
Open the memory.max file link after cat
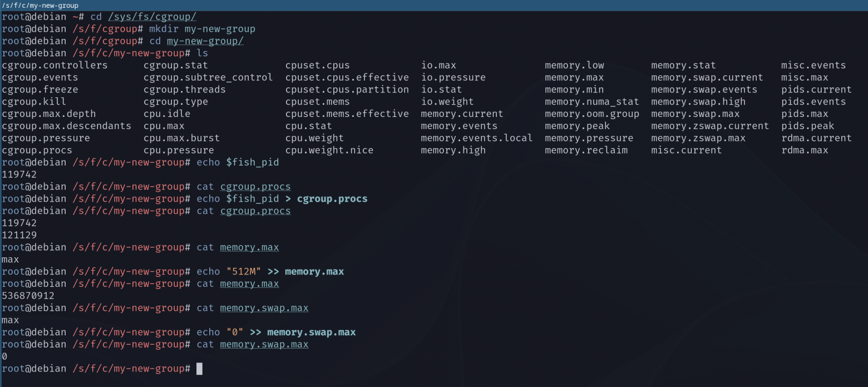pyautogui.click(x=249, y=247)
